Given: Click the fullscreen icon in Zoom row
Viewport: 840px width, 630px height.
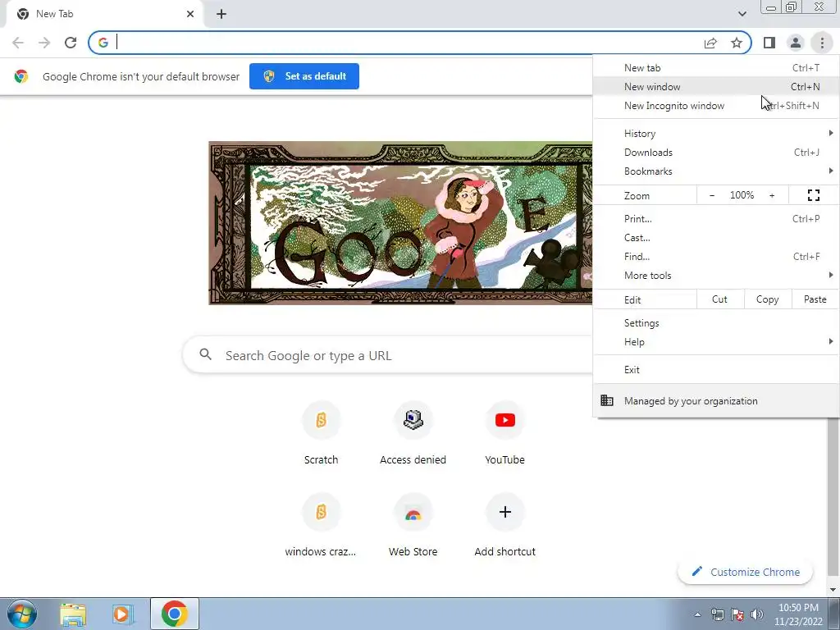Looking at the screenshot, I should click(813, 195).
